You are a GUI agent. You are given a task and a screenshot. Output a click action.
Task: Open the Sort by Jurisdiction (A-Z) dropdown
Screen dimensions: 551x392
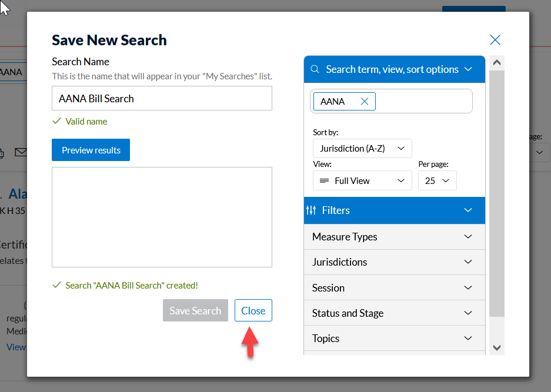click(x=362, y=149)
